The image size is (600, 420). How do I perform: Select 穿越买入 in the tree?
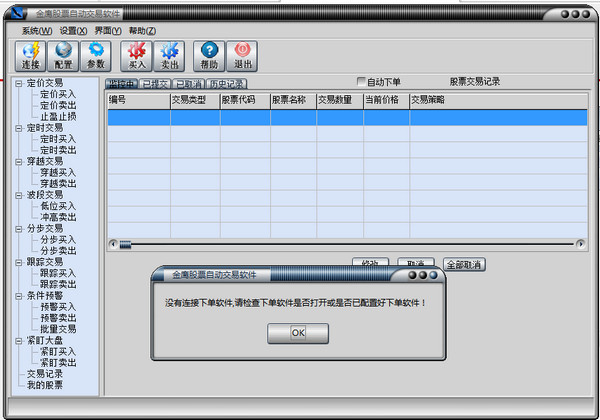pyautogui.click(x=58, y=173)
